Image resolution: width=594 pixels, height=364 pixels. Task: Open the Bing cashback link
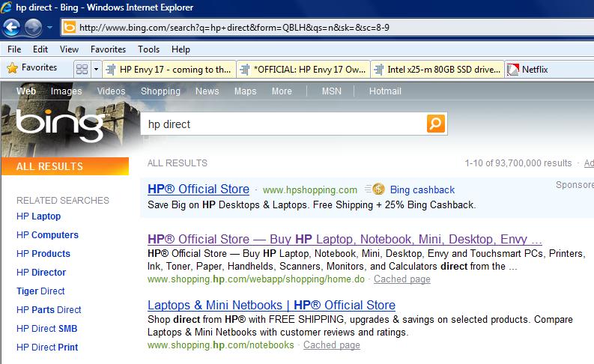(422, 189)
